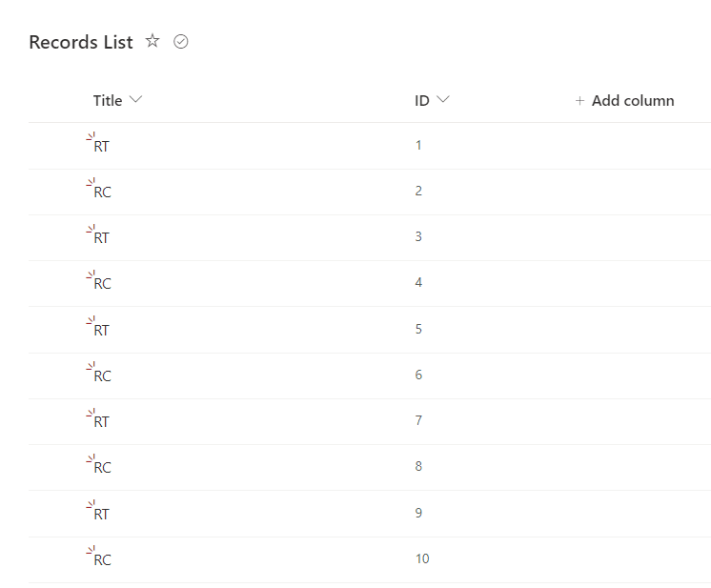This screenshot has width=711, height=588.
Task: Click the new-item glimmer icon on row 2
Action: 91,184
